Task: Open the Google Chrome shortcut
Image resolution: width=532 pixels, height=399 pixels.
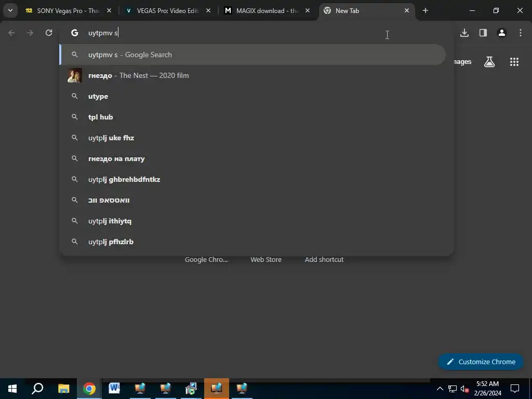Action: tap(206, 260)
